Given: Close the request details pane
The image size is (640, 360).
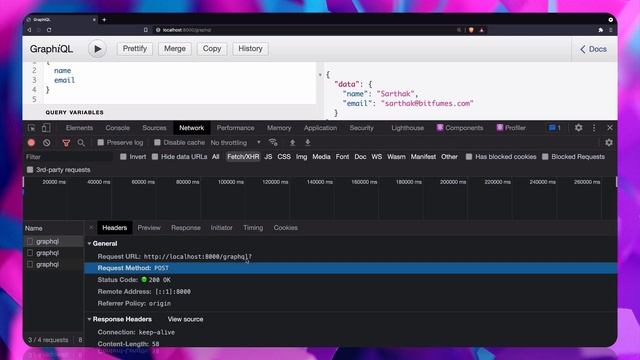Looking at the screenshot, I should 91,227.
